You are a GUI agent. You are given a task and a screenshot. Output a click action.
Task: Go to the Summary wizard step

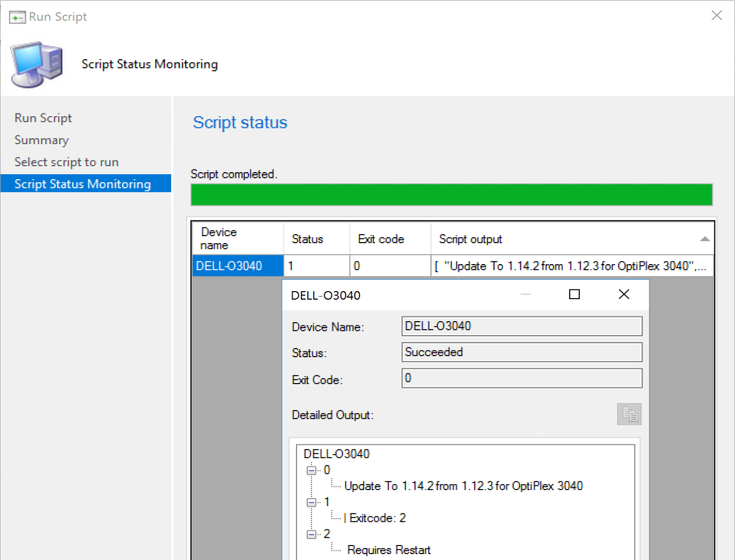pos(41,140)
